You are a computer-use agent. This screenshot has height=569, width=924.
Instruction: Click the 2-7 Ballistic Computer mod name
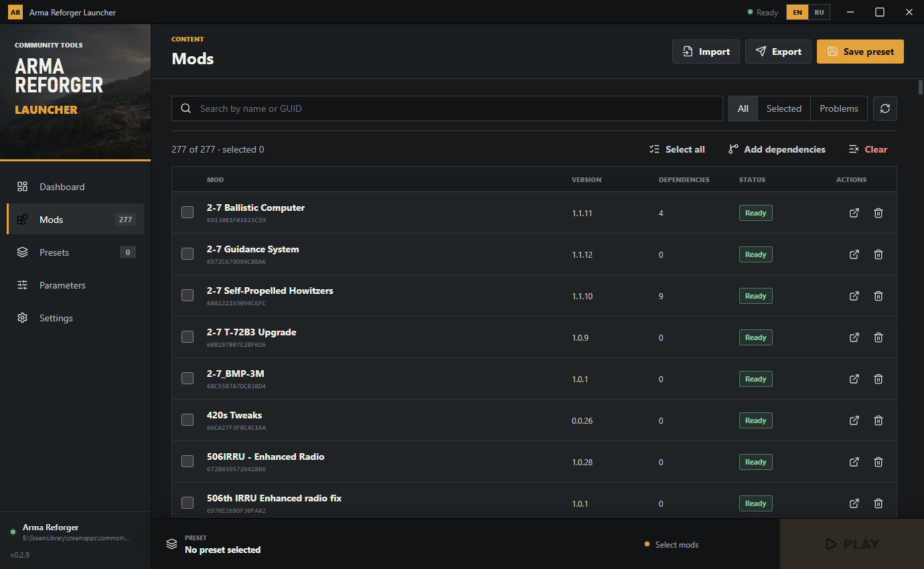(256, 208)
